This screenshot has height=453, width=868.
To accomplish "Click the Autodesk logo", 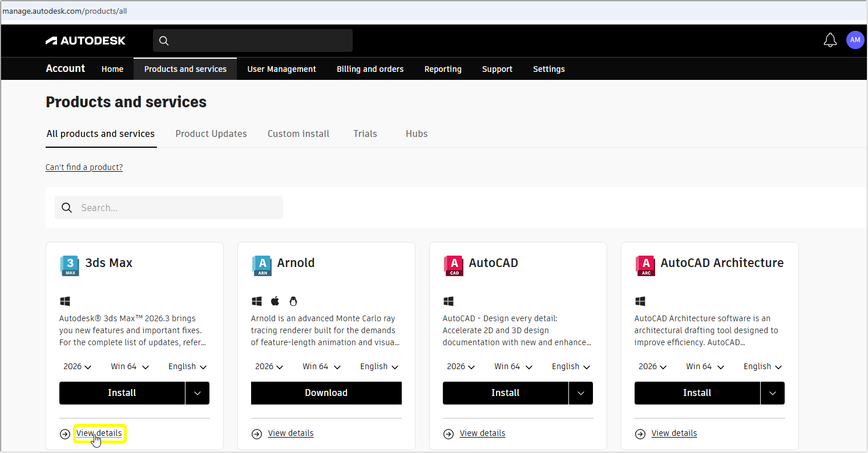I will (x=85, y=40).
